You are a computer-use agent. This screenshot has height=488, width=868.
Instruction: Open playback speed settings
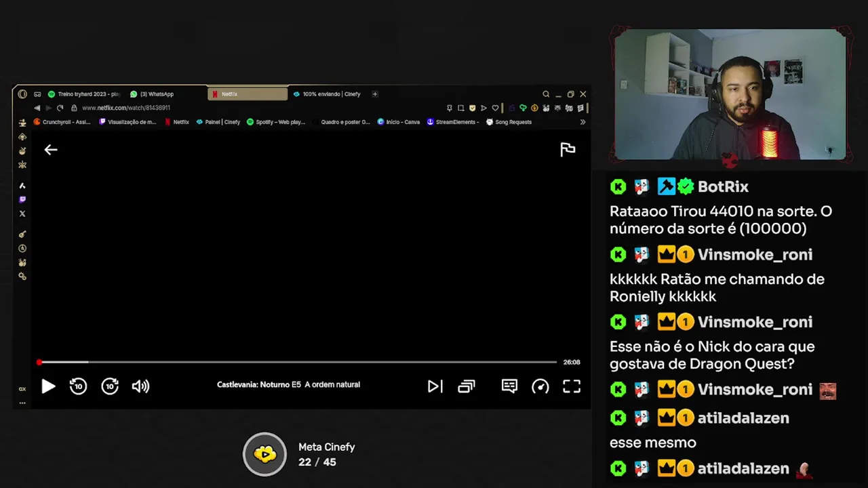tap(540, 386)
